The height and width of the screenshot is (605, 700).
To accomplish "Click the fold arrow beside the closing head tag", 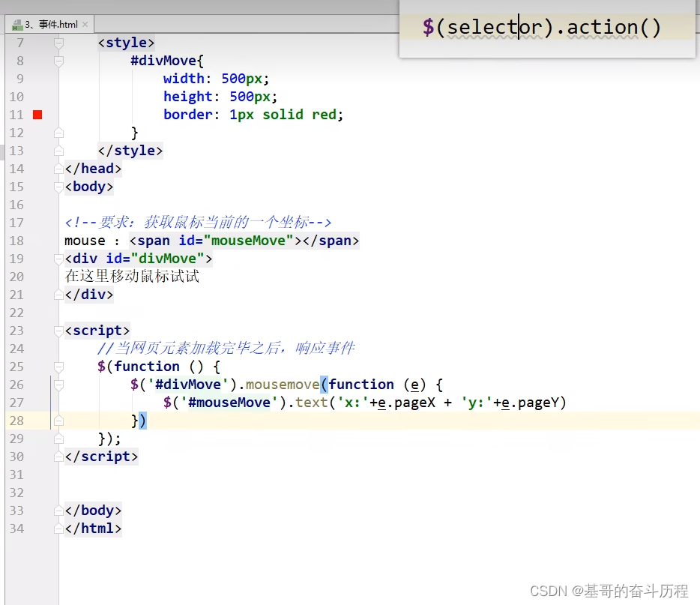I will (58, 169).
